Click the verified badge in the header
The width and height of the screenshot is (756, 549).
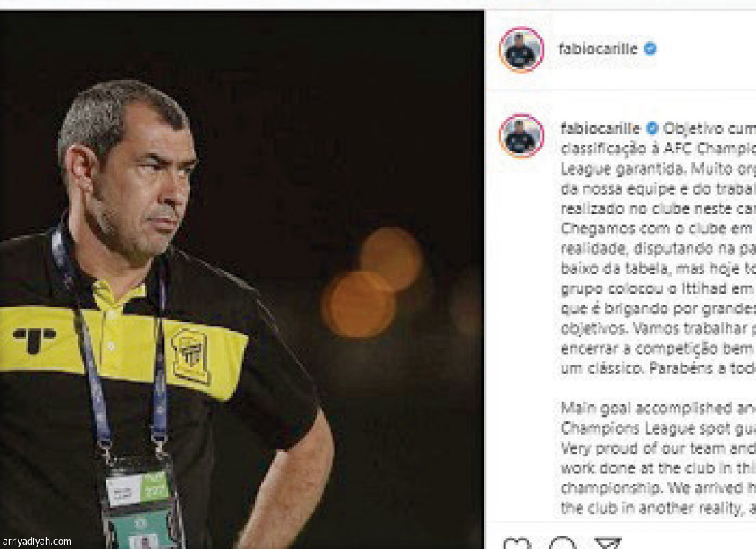[x=650, y=49]
